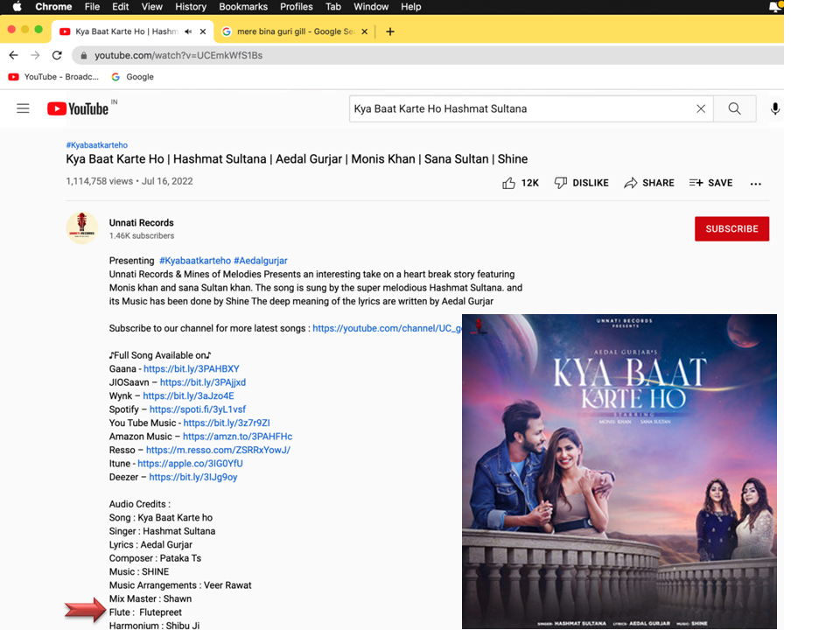
Task: Click the #Kyabaatkarteho hashtag above the title
Action: point(96,145)
